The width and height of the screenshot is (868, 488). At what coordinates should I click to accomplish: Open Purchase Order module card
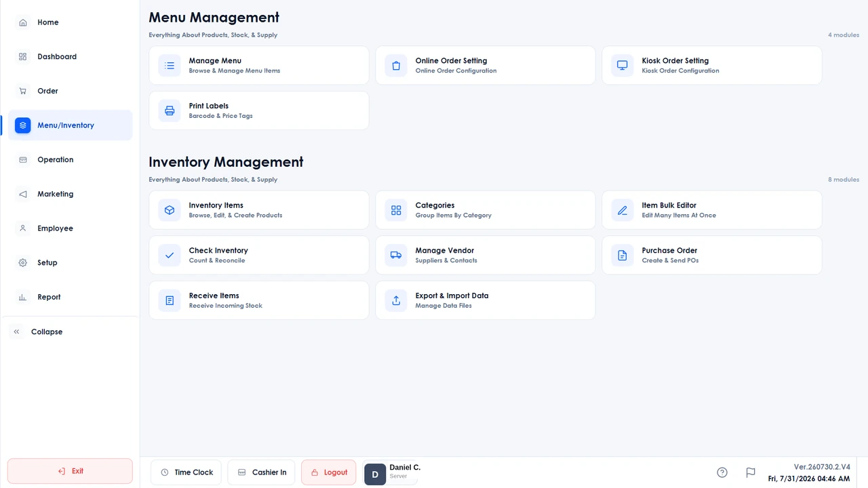[712, 256]
